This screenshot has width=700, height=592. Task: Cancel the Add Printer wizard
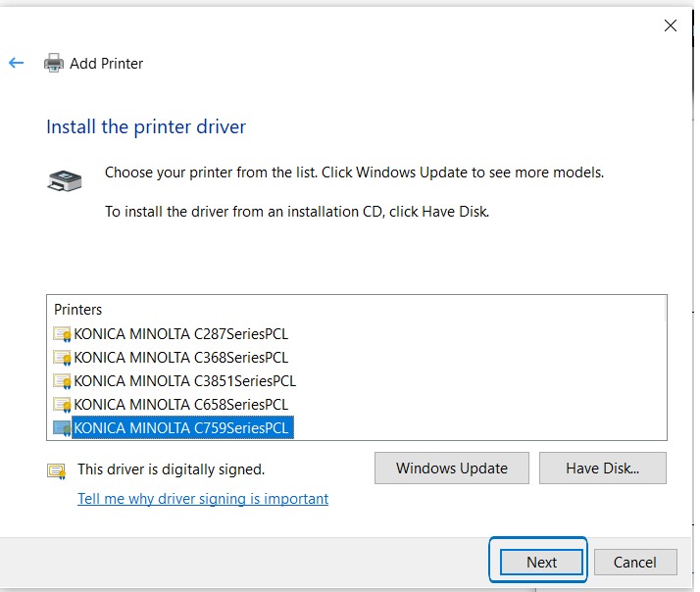634,562
